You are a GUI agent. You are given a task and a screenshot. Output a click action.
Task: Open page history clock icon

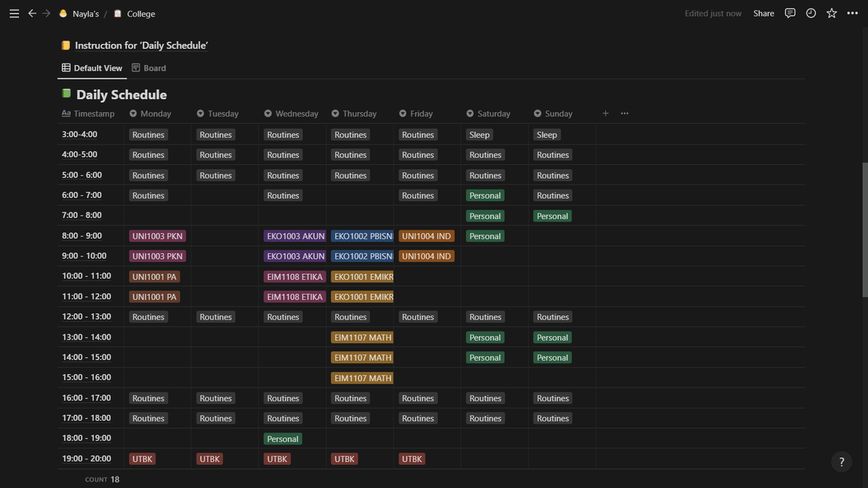[811, 13]
